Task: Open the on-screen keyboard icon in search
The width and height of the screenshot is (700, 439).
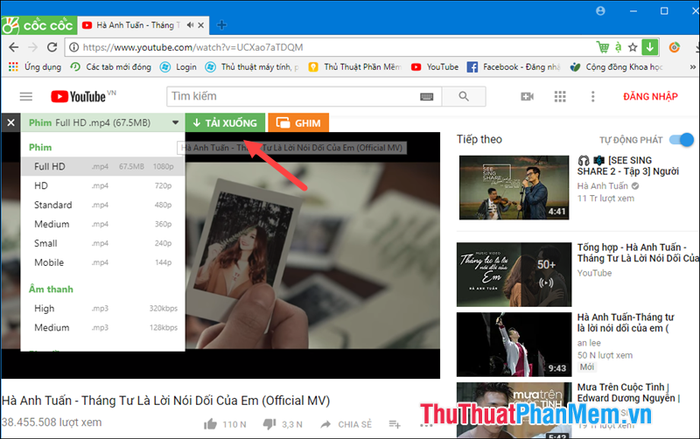Action: pos(427,96)
